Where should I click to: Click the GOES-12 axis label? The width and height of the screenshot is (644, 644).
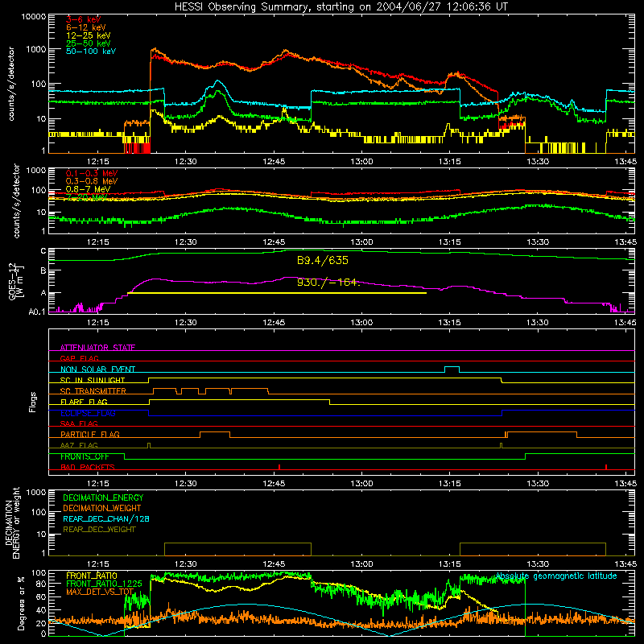pyautogui.click(x=15, y=281)
